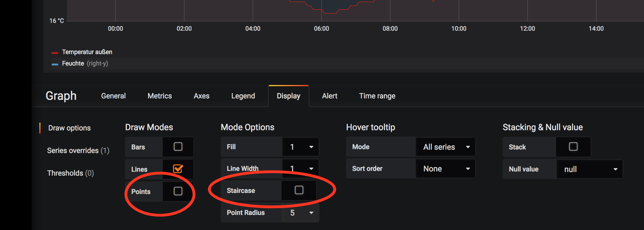The image size is (644, 230).
Task: Switch to the Alert tab
Action: coord(330,96)
